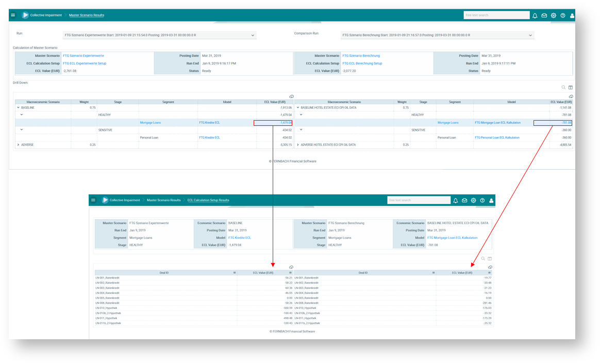Click the help icon in the lower window header
Image resolution: width=600 pixels, height=364 pixels.
tap(482, 200)
